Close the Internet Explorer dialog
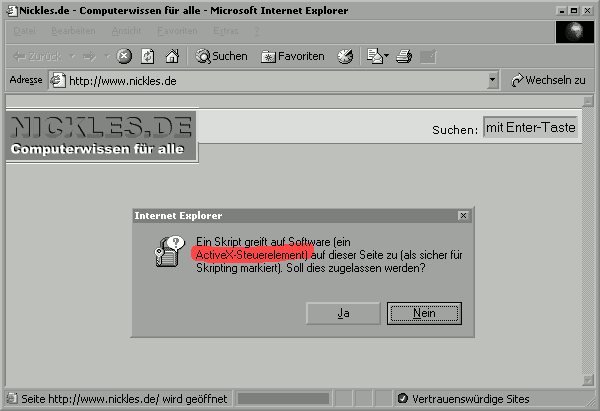 click(x=463, y=216)
